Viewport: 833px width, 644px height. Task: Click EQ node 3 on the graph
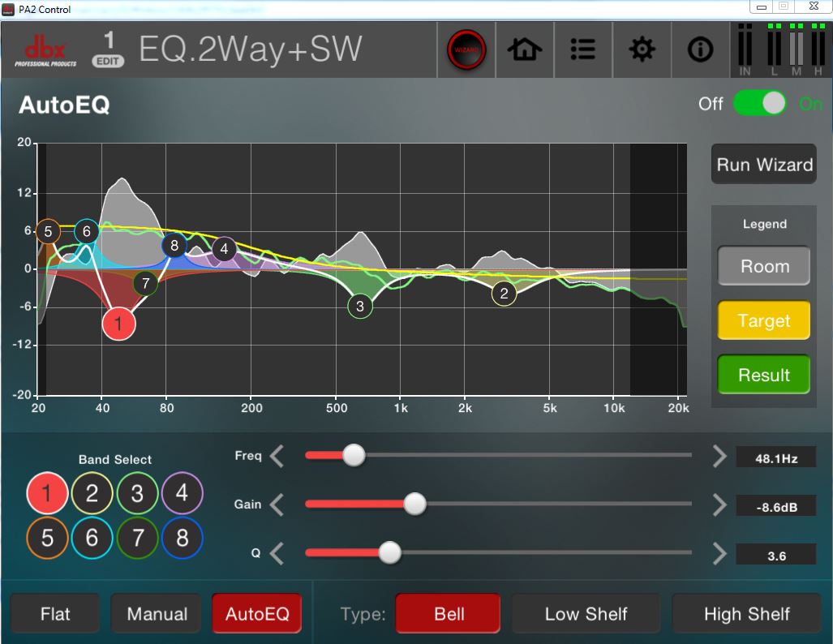[360, 306]
